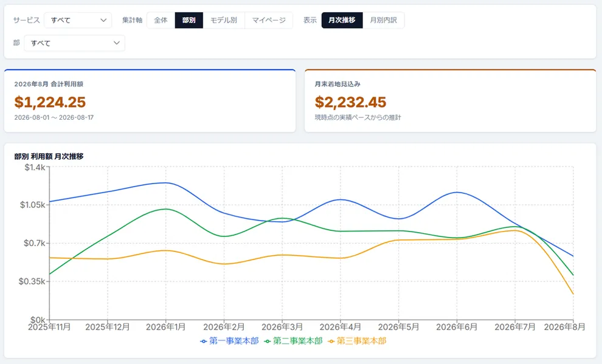This screenshot has width=602, height=364.
Task: Click the $2,232.45 month-end forecast amount
Action: (350, 102)
